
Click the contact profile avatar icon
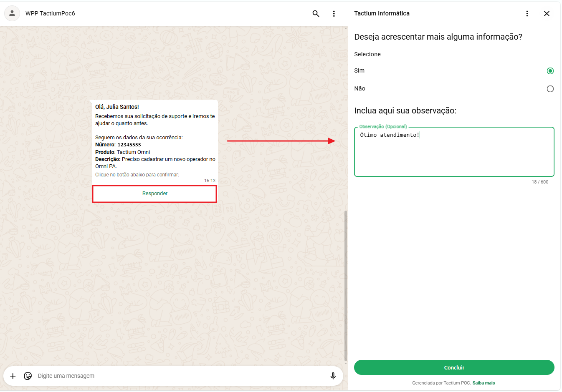click(12, 13)
